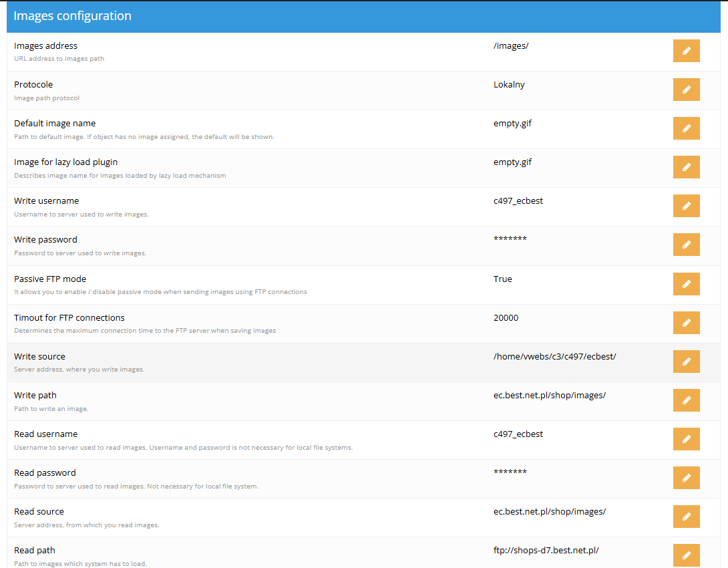Screen dimensions: 728x568
Task: Click pencil icon for Write source
Action: (686, 362)
